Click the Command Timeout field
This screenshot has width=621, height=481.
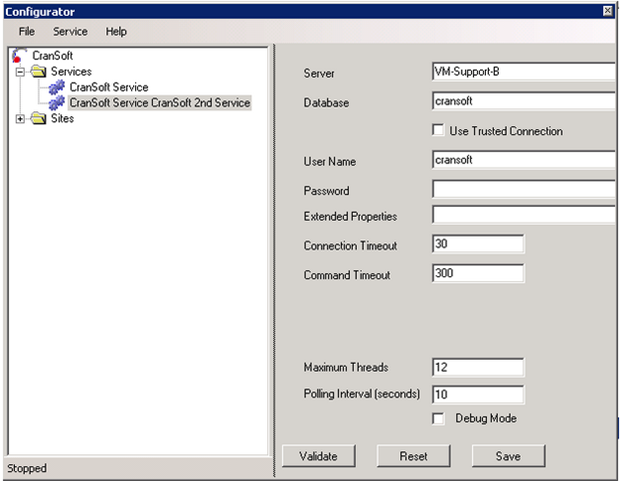(x=478, y=273)
